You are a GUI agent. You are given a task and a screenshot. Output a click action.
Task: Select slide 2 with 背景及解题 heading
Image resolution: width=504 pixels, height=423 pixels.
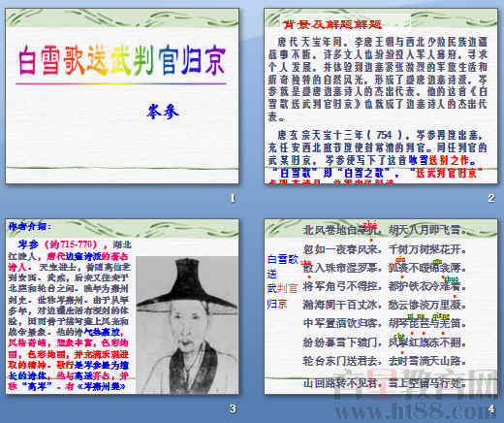(381, 96)
